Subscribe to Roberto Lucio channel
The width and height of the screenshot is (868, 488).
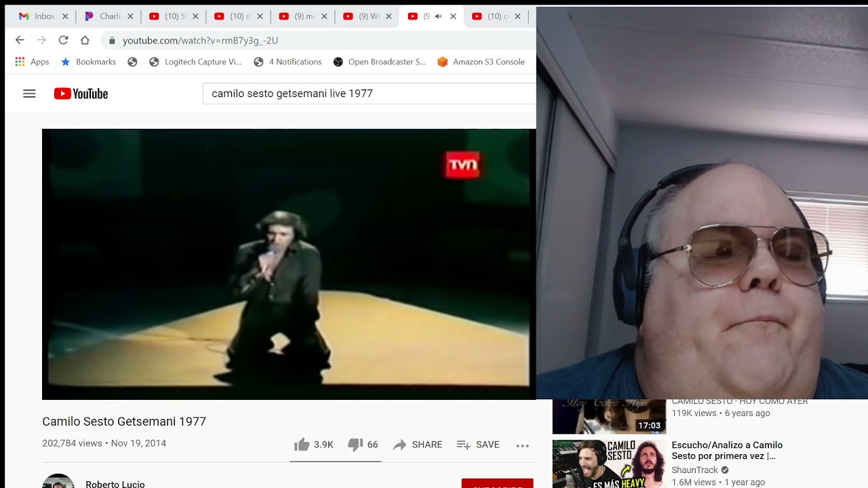(497, 483)
